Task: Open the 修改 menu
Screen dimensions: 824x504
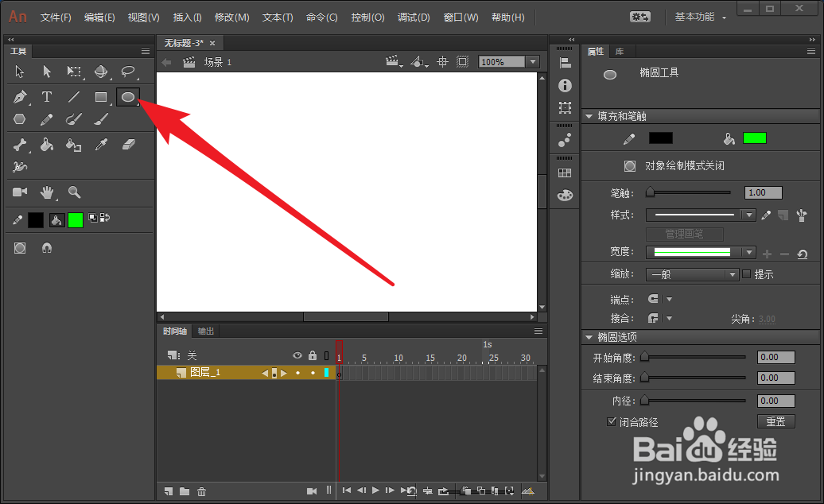Action: coord(232,17)
